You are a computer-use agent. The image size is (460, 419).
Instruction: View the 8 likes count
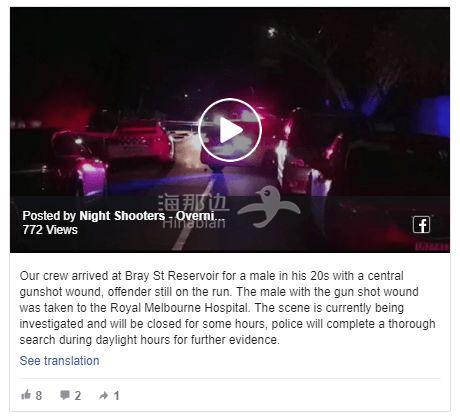click(39, 396)
